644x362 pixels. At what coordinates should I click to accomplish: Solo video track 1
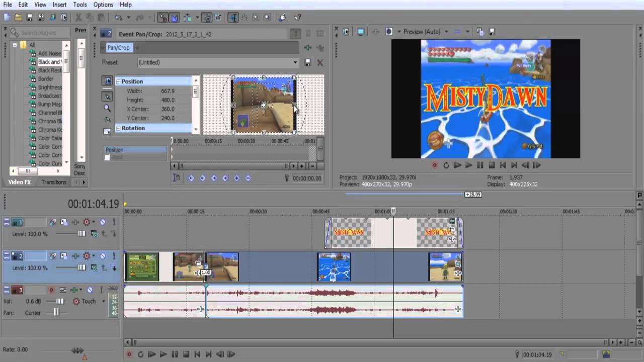pyautogui.click(x=114, y=222)
